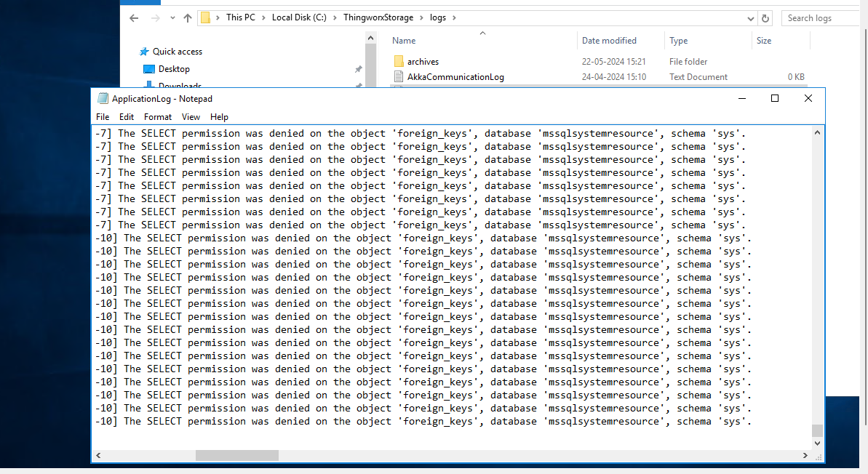Click the Forward navigation arrow
Viewport: 868px width, 474px height.
(155, 17)
